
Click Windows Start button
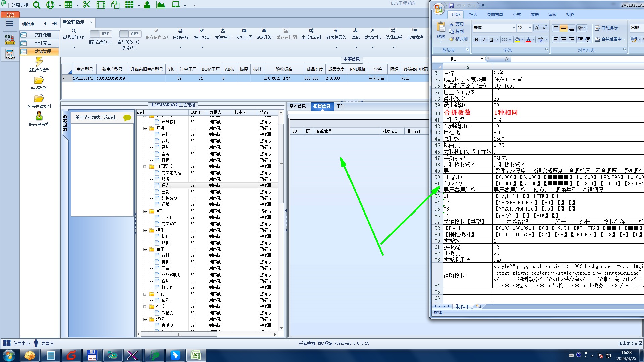[9, 356]
